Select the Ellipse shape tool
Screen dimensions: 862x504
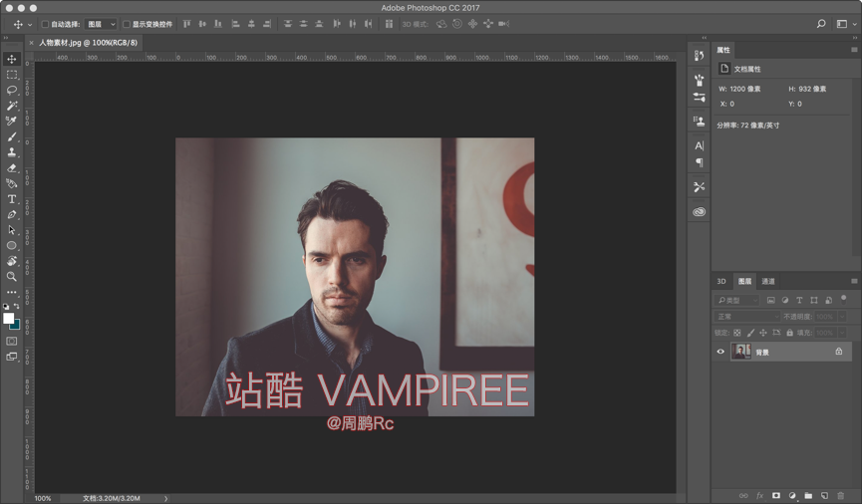click(12, 246)
